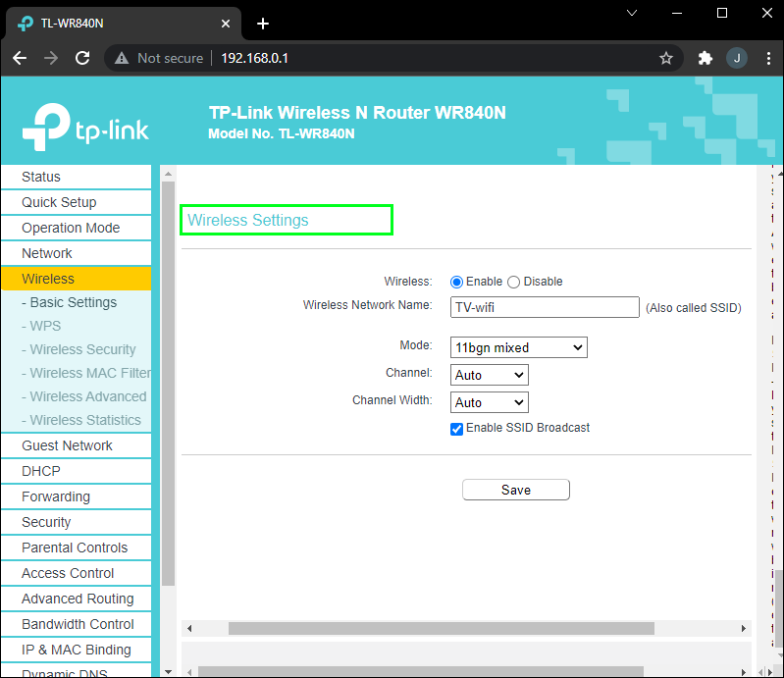Close the TL-WR840N browser tab
The image size is (784, 678).
point(226,24)
